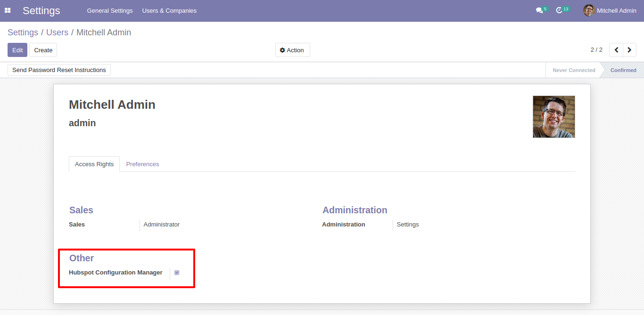Click the Hubspot Configuration Manager label
The height and width of the screenshot is (315, 644).
pyautogui.click(x=116, y=273)
